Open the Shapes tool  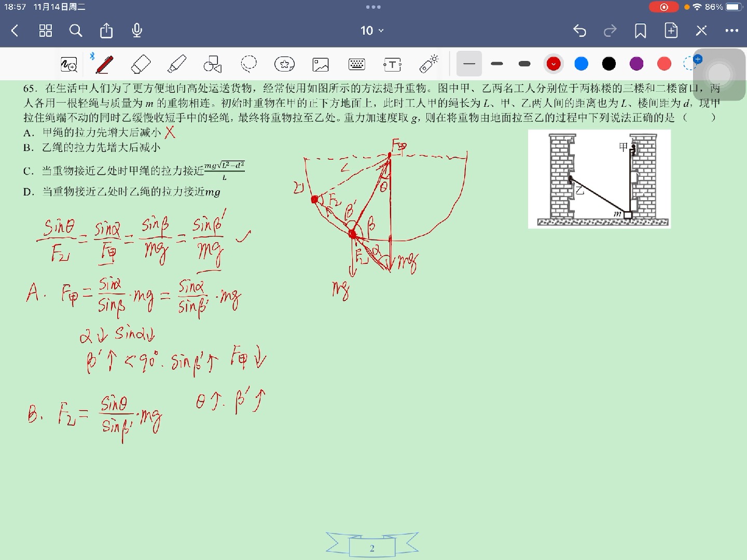coord(213,63)
